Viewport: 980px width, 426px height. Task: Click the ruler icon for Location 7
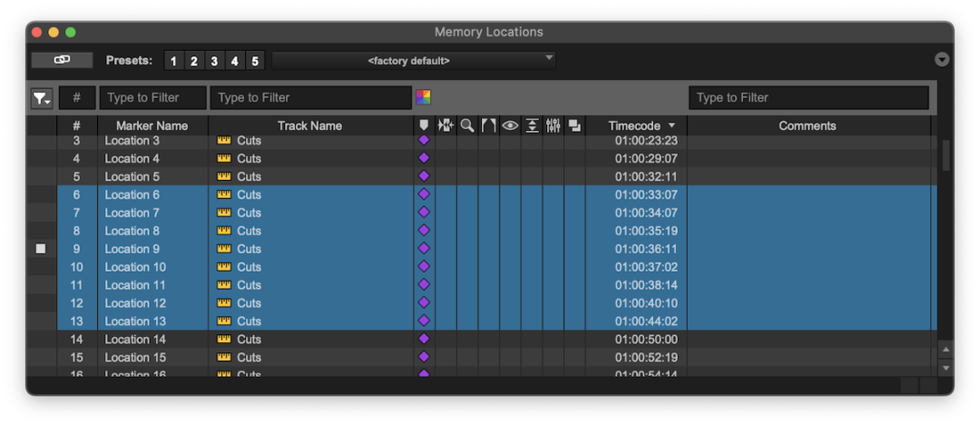224,213
